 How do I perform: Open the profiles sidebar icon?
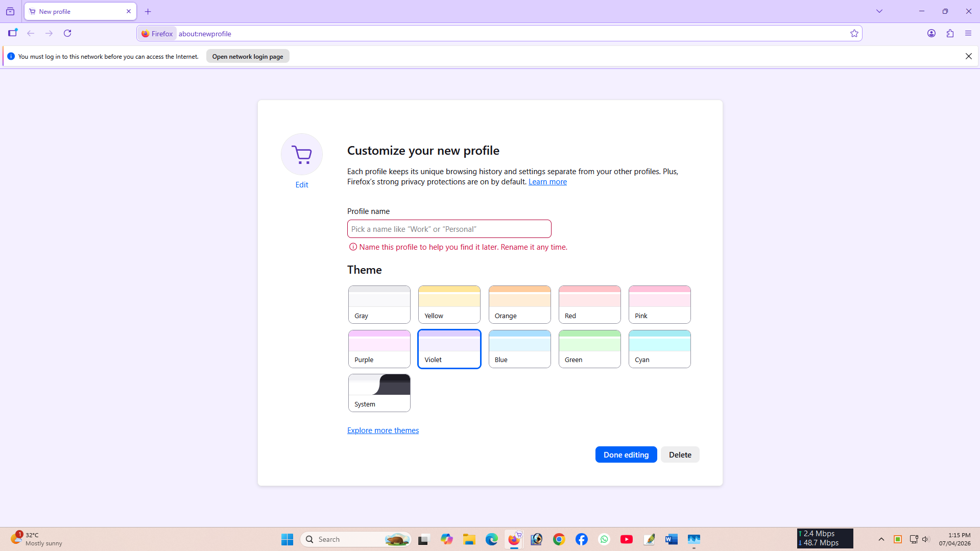13,33
